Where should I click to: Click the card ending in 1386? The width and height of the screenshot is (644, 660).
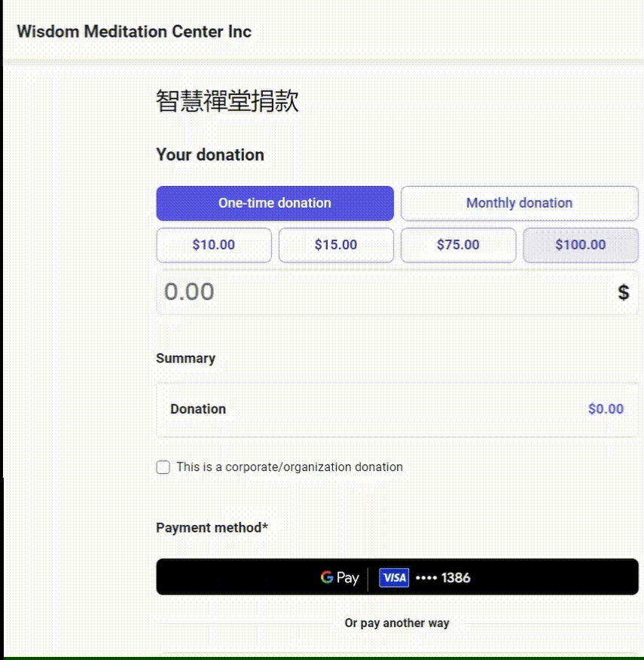pyautogui.click(x=443, y=578)
